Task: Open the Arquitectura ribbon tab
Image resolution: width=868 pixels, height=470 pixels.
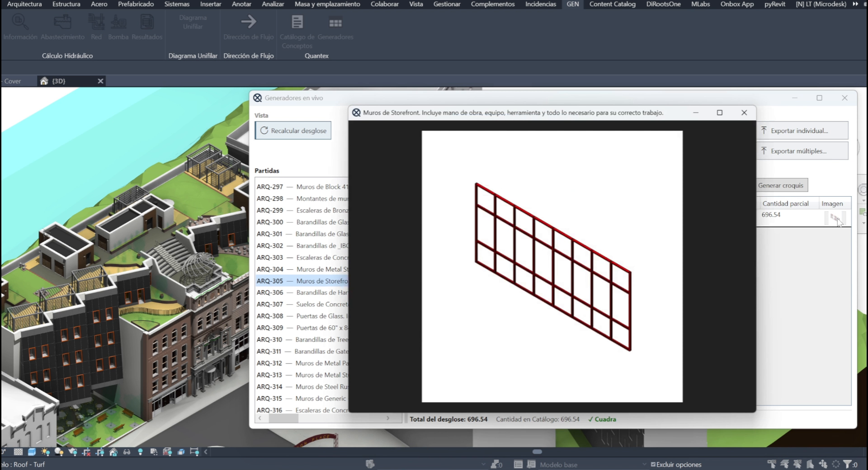Action: click(24, 4)
